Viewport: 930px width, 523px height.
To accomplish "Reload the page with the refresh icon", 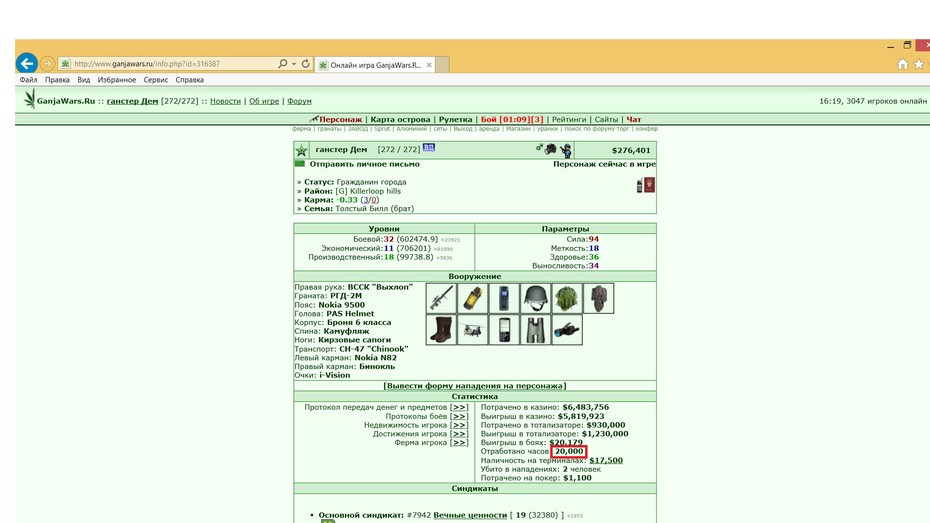I will click(x=305, y=63).
